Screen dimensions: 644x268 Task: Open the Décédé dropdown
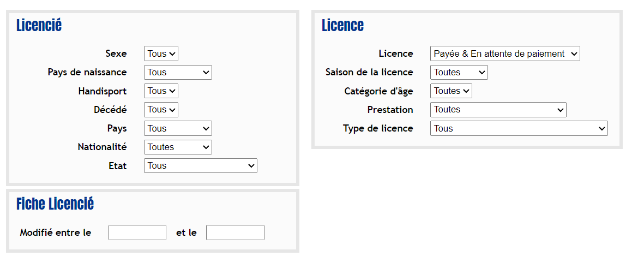(161, 109)
